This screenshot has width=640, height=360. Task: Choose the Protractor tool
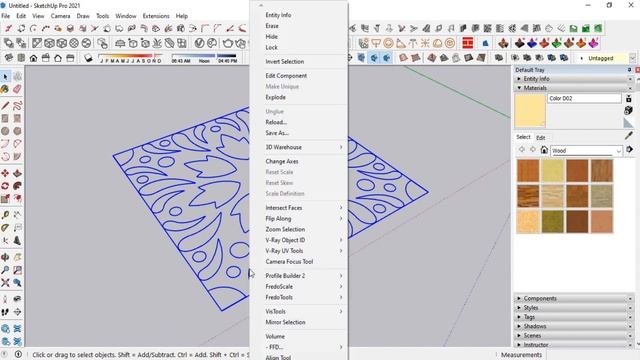point(5,228)
